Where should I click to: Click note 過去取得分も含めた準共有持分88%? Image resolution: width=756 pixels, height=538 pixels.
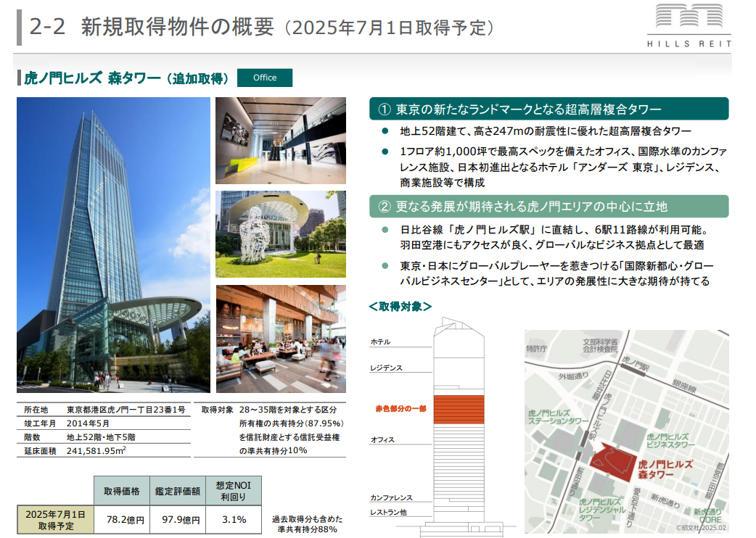(307, 524)
